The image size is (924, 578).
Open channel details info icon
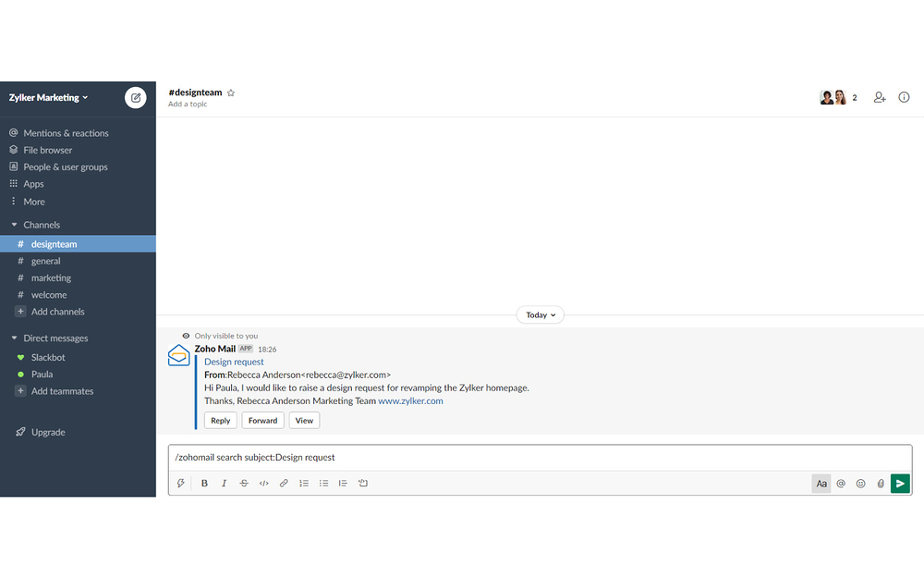coord(904,97)
